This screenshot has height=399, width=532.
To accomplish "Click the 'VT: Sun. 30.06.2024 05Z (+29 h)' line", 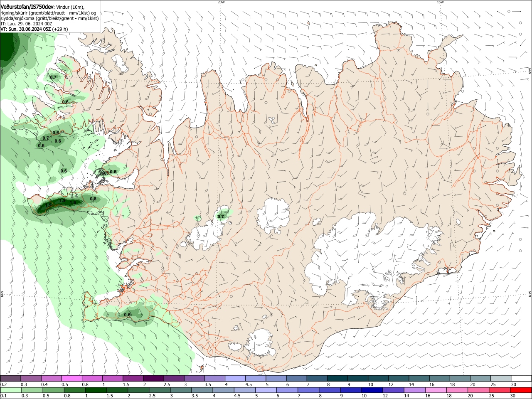I will pyautogui.click(x=34, y=29).
